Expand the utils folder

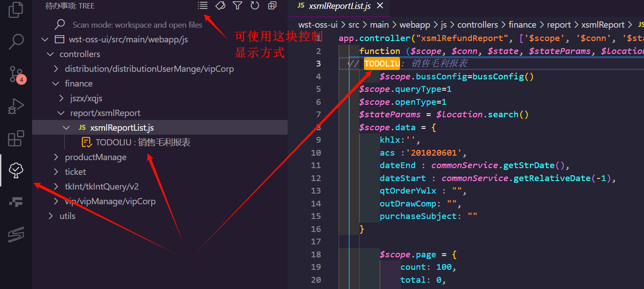pyautogui.click(x=50, y=216)
